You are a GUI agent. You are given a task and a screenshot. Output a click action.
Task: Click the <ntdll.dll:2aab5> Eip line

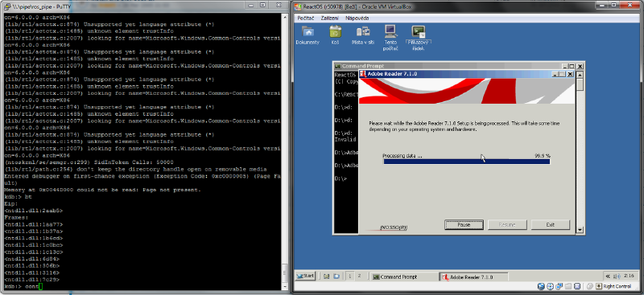click(33, 211)
